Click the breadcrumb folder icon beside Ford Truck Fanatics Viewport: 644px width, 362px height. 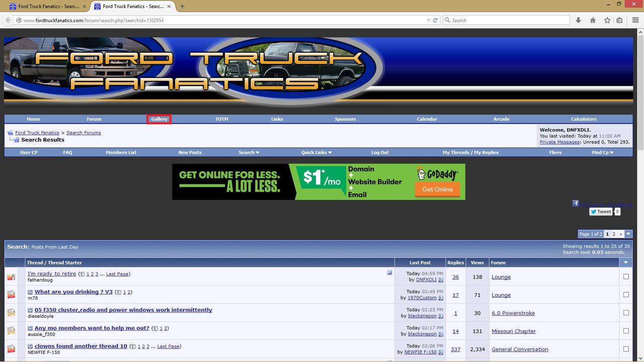point(10,133)
